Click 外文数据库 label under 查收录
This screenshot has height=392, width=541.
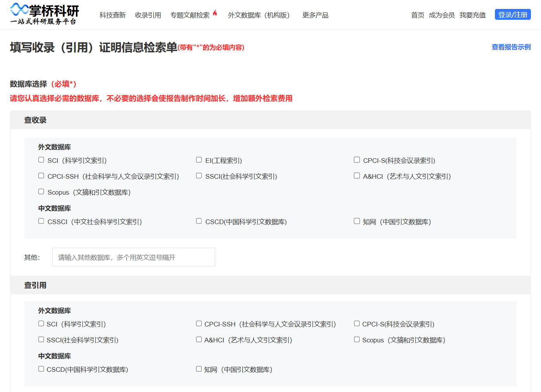[54, 147]
